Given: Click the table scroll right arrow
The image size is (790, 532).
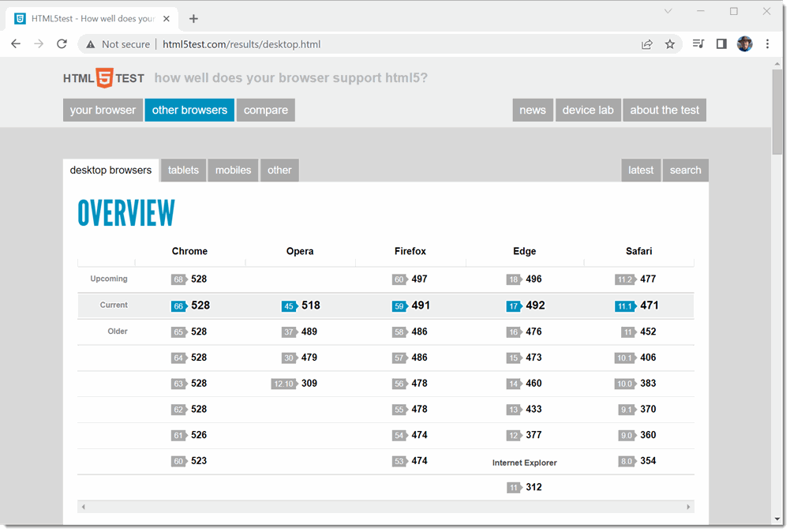Looking at the screenshot, I should click(x=688, y=508).
